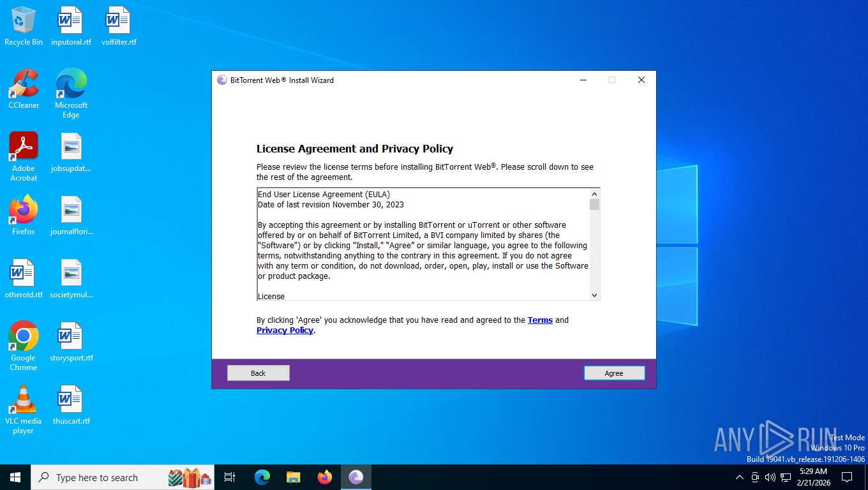Click the 'End User License Agreement (EULA)' line
The width and height of the screenshot is (868, 490).
tap(324, 195)
